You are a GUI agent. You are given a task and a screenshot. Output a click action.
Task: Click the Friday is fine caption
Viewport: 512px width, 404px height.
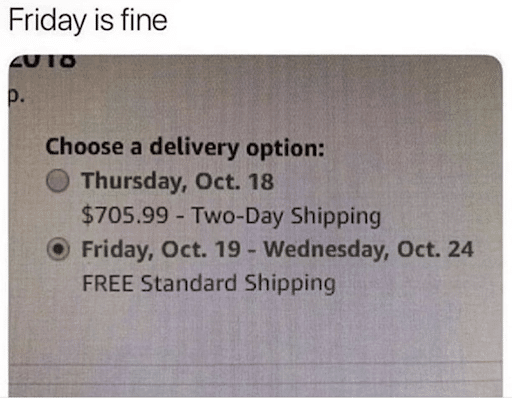(88, 21)
